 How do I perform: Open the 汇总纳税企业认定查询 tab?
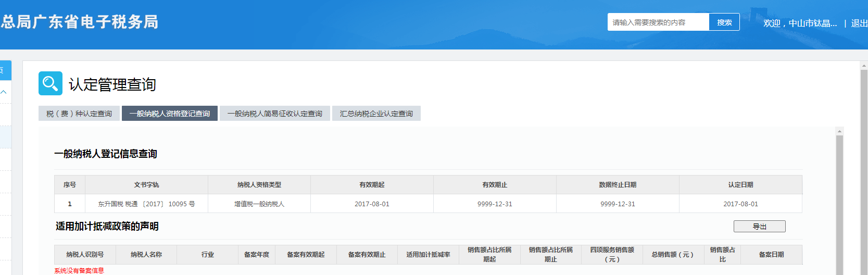click(x=376, y=114)
